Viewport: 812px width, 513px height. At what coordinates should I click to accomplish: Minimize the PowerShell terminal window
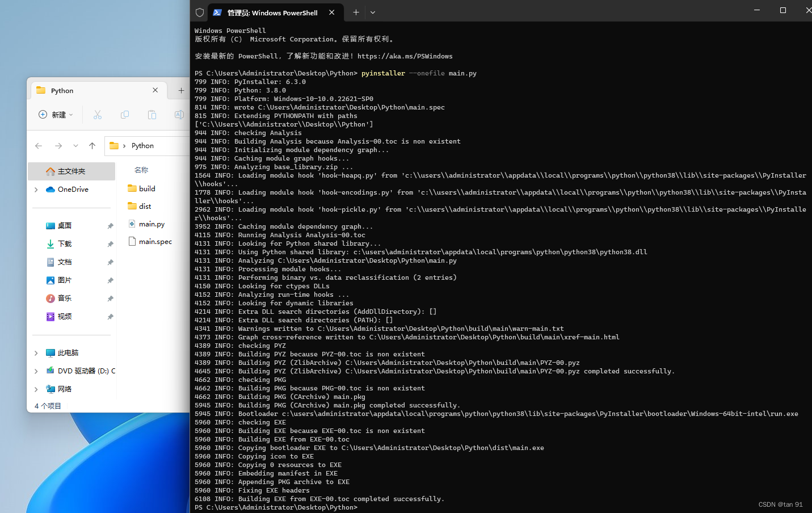coord(757,10)
